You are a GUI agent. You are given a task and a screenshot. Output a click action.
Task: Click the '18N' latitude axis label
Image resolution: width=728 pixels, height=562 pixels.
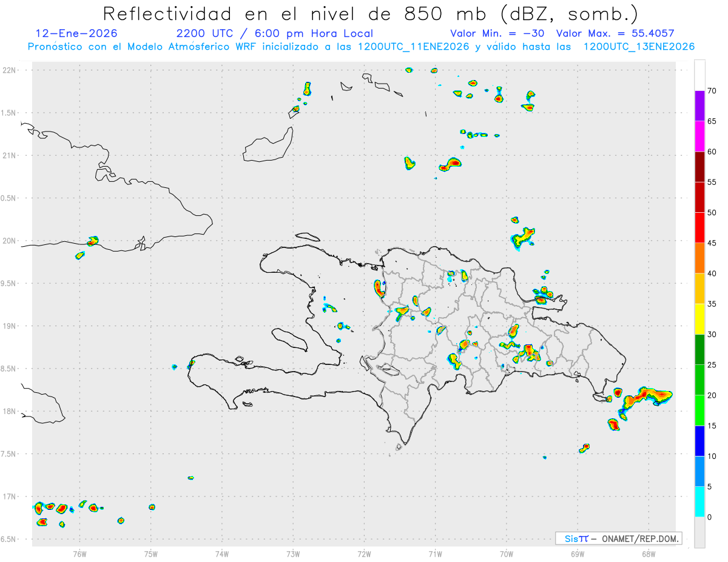10,411
